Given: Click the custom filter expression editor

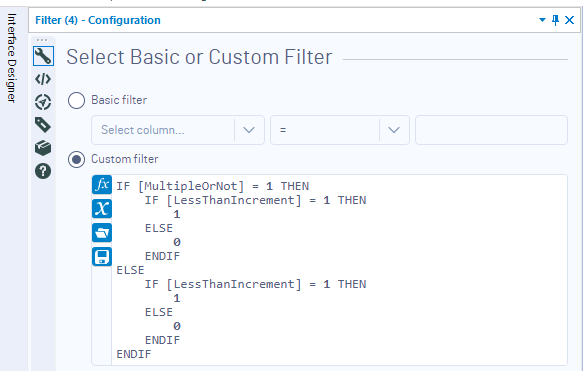Looking at the screenshot, I should [339, 270].
